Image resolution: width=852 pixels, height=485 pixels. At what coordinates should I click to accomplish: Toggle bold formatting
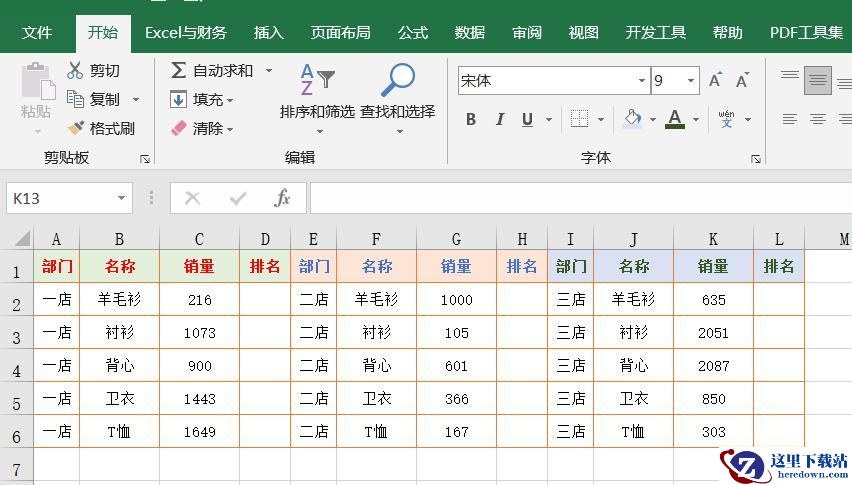pos(471,119)
